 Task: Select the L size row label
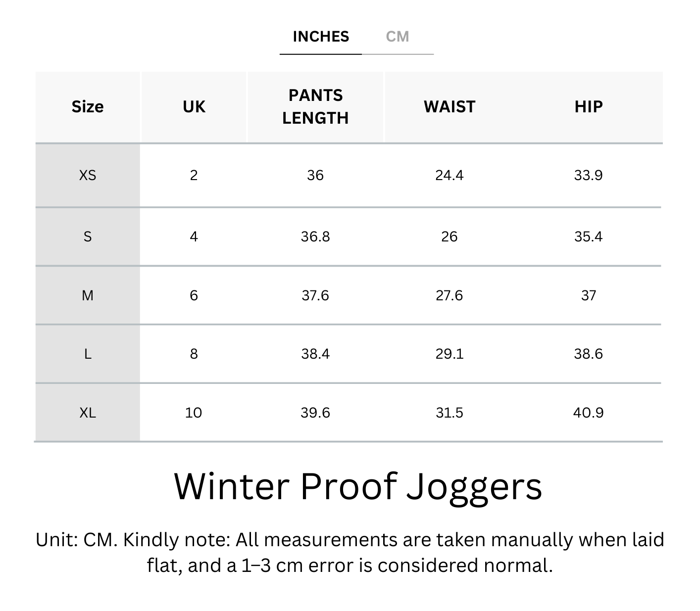[x=88, y=354]
